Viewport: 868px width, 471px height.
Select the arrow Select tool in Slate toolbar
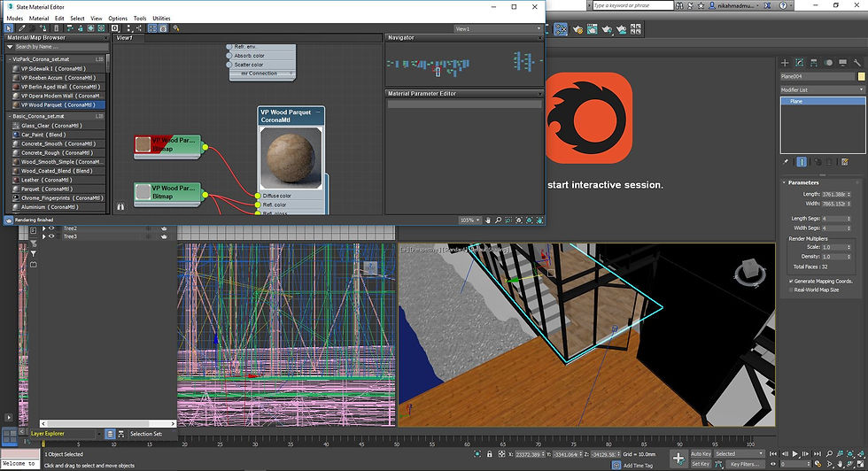click(9, 27)
